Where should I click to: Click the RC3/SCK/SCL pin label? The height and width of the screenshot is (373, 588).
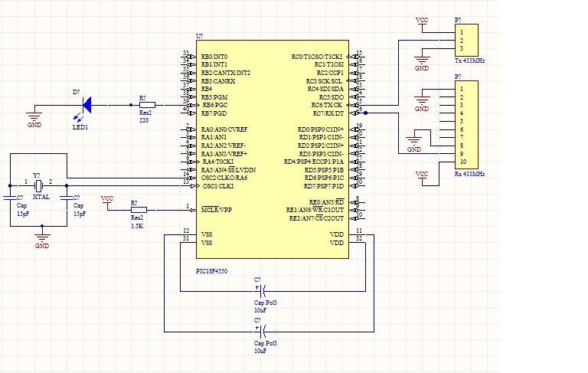324,81
